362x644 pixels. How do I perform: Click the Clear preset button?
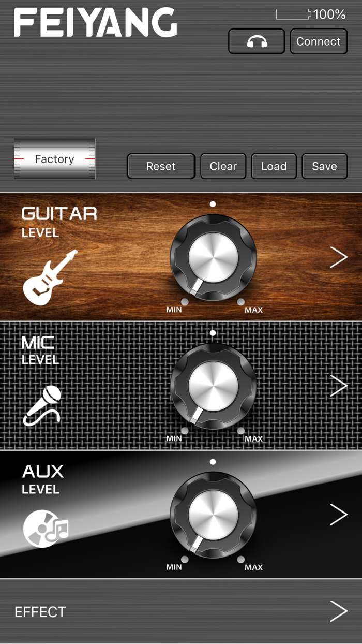point(223,166)
